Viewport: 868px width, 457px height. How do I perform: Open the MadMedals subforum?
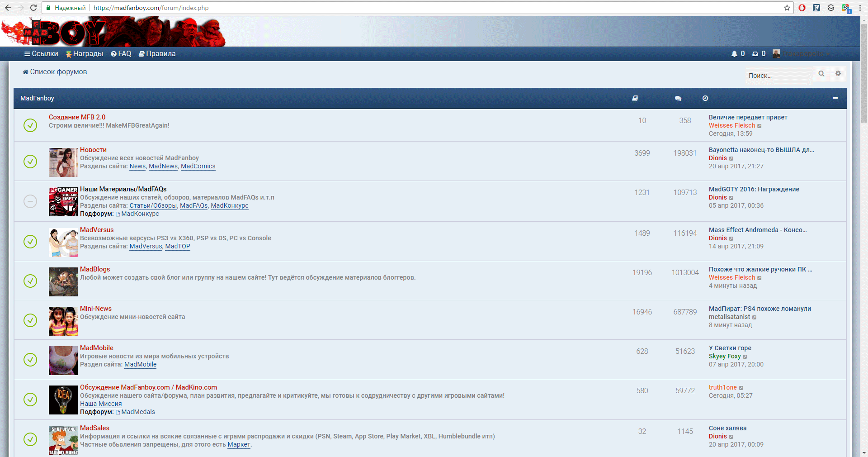click(138, 412)
